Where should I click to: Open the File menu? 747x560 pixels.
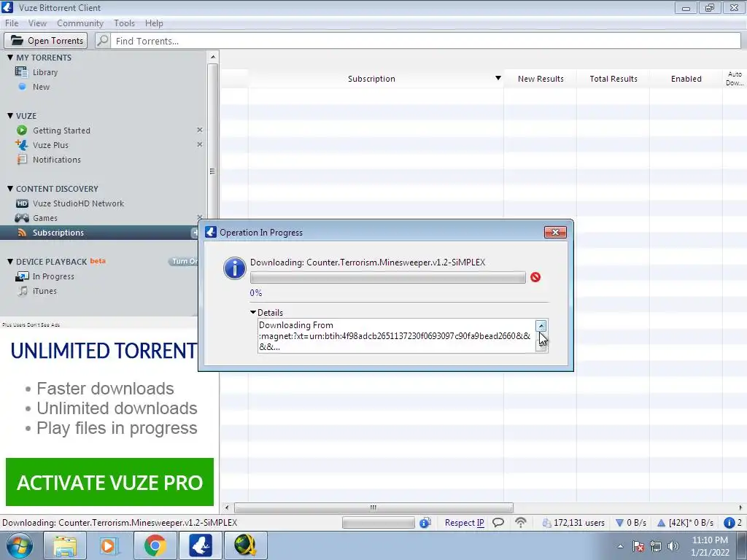click(x=12, y=23)
